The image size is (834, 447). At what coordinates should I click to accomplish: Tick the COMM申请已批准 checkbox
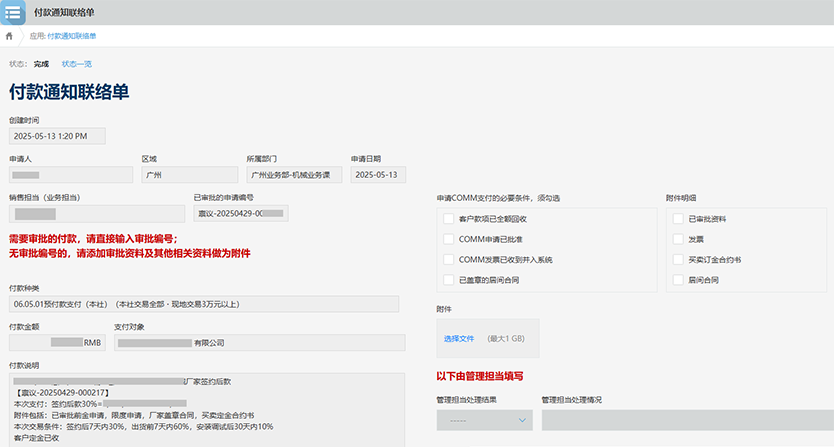point(448,239)
